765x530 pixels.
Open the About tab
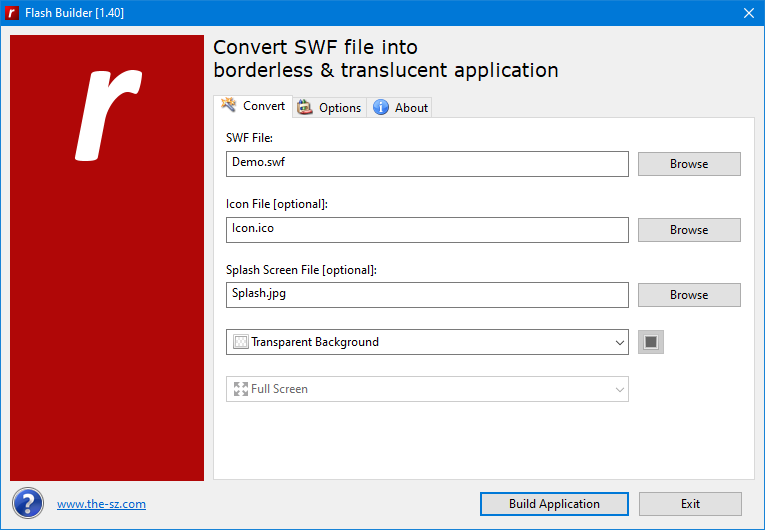coord(400,107)
